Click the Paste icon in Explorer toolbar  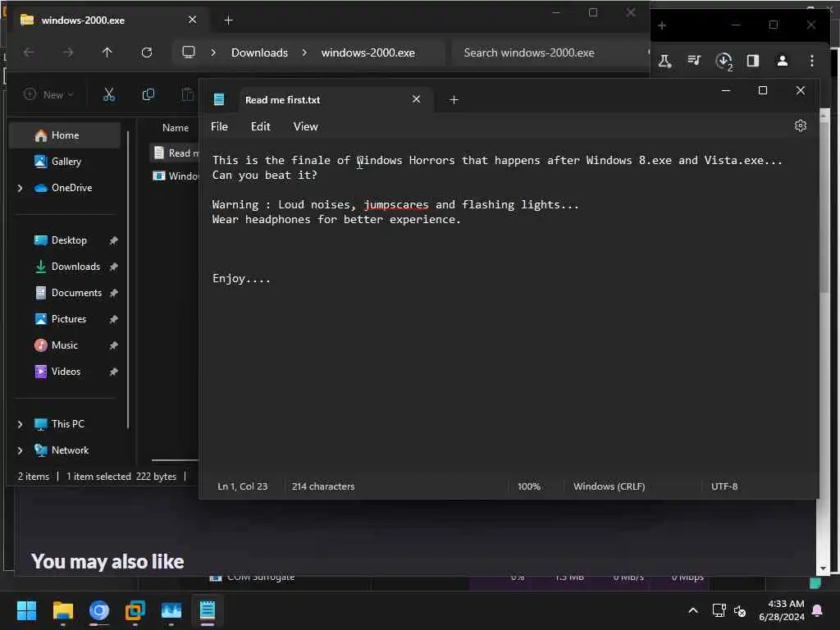187,95
